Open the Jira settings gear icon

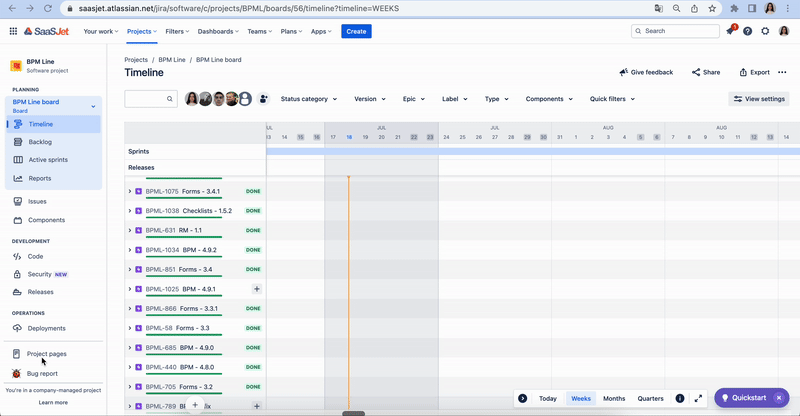[765, 31]
